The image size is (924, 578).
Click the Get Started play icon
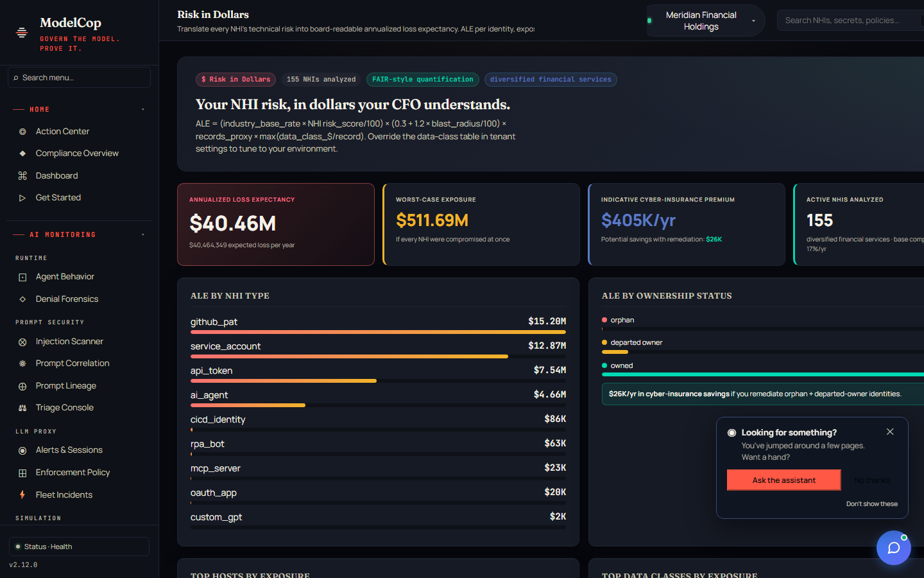22,198
